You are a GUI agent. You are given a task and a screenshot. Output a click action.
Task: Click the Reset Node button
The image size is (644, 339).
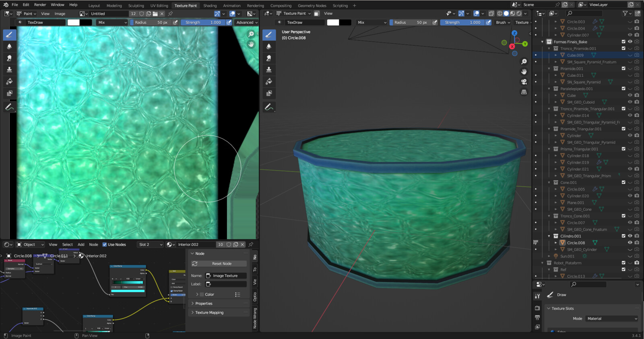point(219,264)
